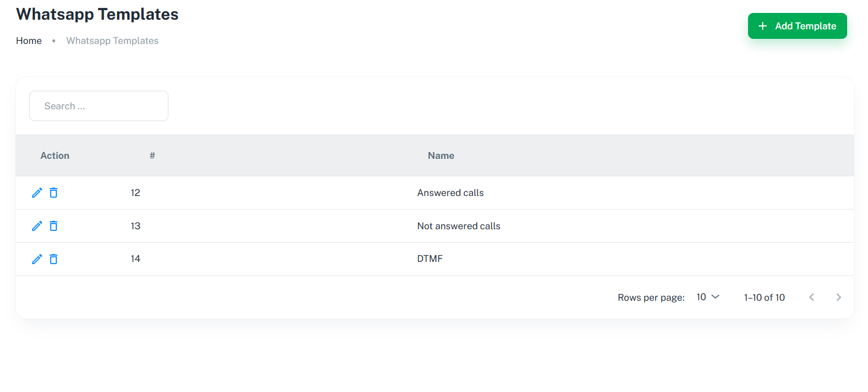Focus the Search input field
868x392 pixels.
point(99,106)
